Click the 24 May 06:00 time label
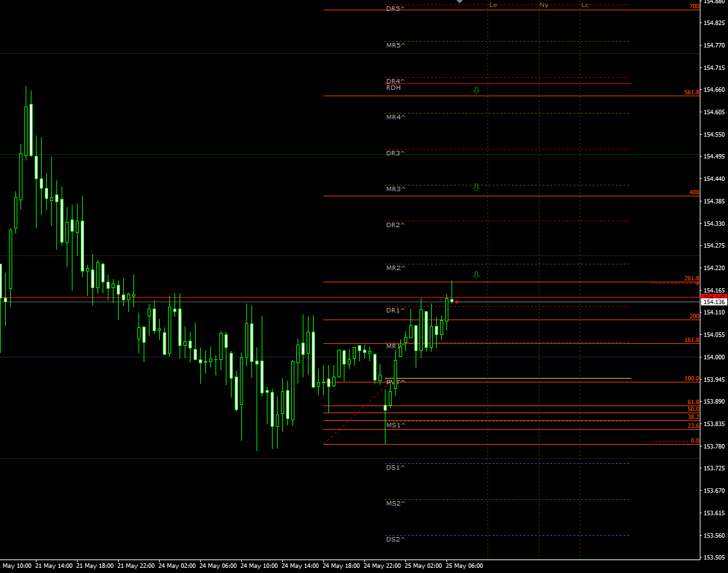This screenshot has height=573, width=728. pos(218,566)
